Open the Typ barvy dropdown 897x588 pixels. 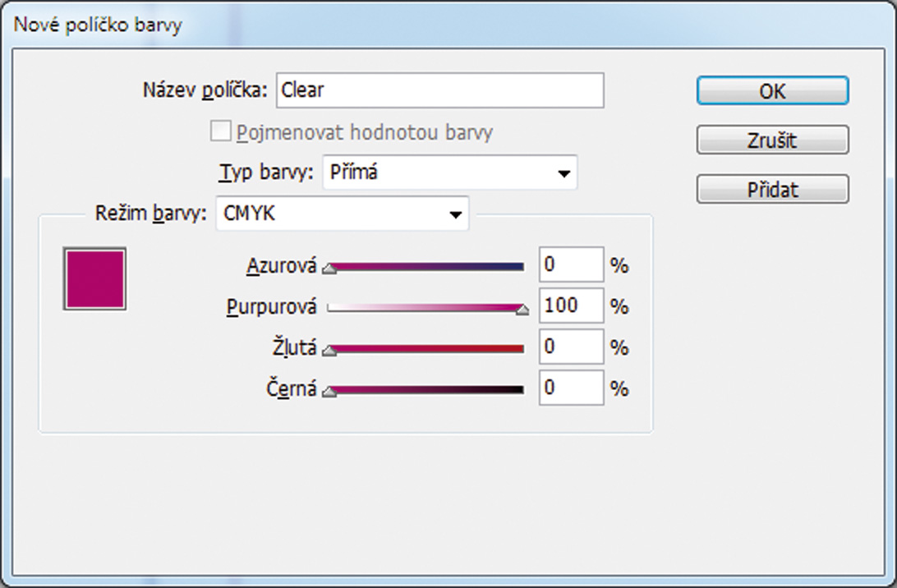[x=450, y=172]
